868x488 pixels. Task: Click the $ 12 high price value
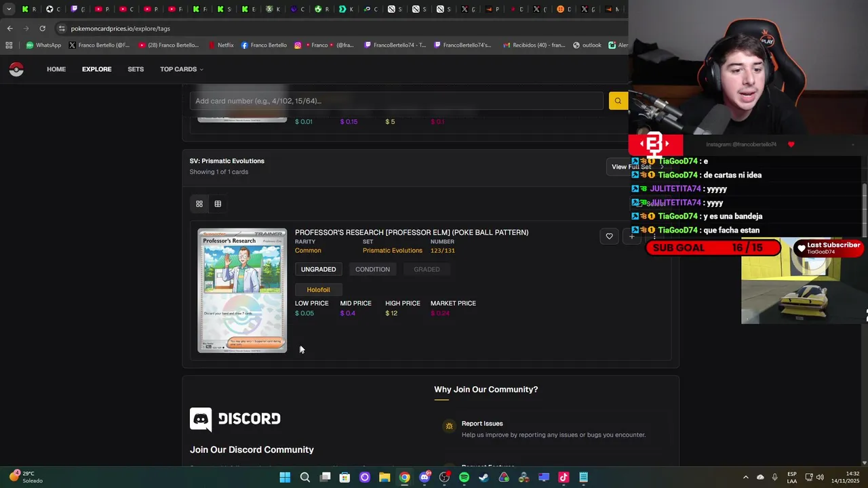click(391, 313)
